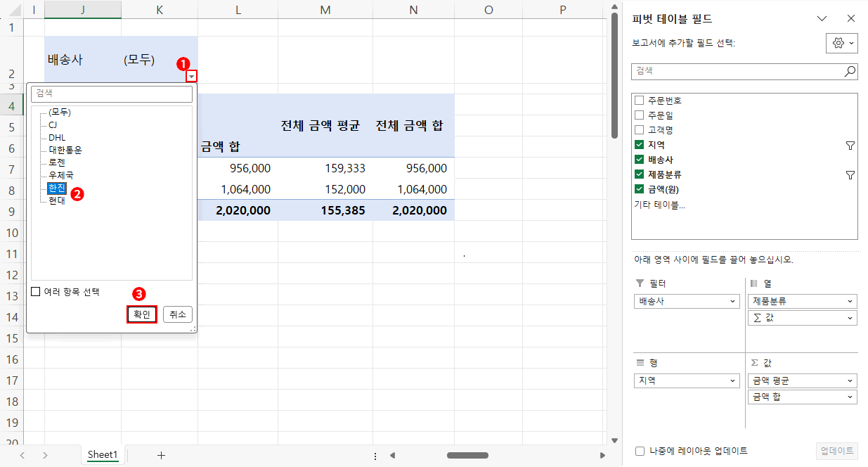Click the filter icon next to 제품분류 field

pos(850,174)
